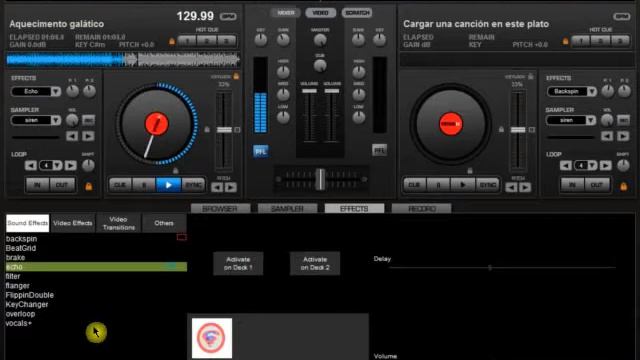
Task: Toggle the hot cue lock on deck 1
Action: pos(172,41)
